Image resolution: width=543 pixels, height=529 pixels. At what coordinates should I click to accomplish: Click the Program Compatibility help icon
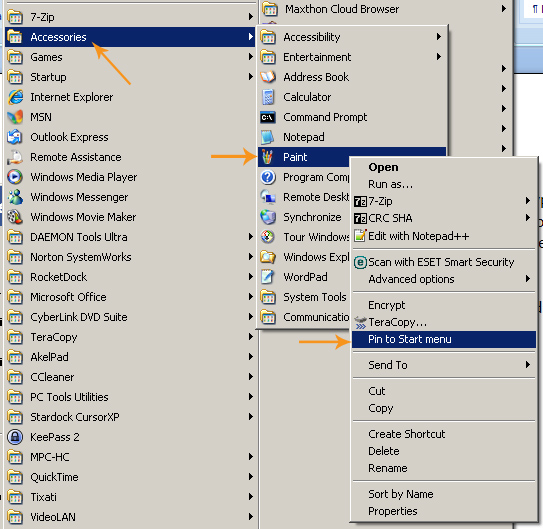[x=268, y=177]
